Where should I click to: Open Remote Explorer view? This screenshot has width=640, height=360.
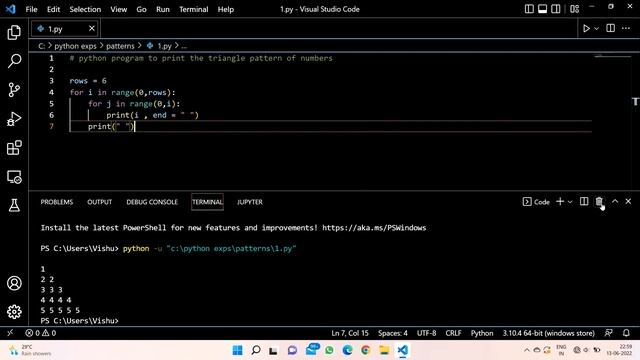[x=14, y=177]
